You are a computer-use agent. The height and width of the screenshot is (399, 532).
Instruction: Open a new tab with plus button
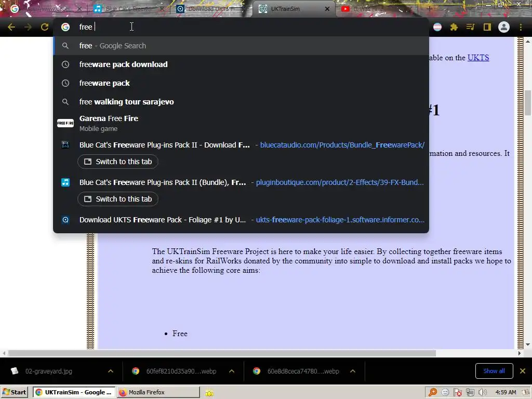429,9
